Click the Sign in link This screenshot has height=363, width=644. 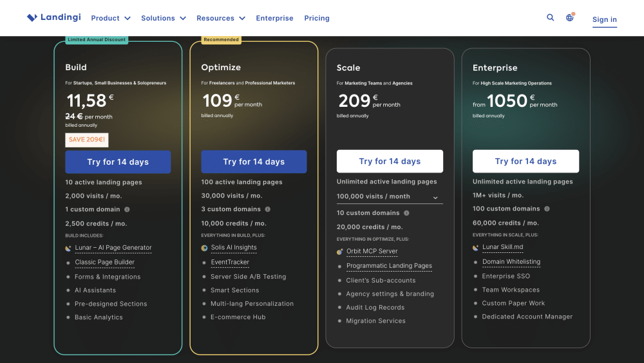[604, 19]
